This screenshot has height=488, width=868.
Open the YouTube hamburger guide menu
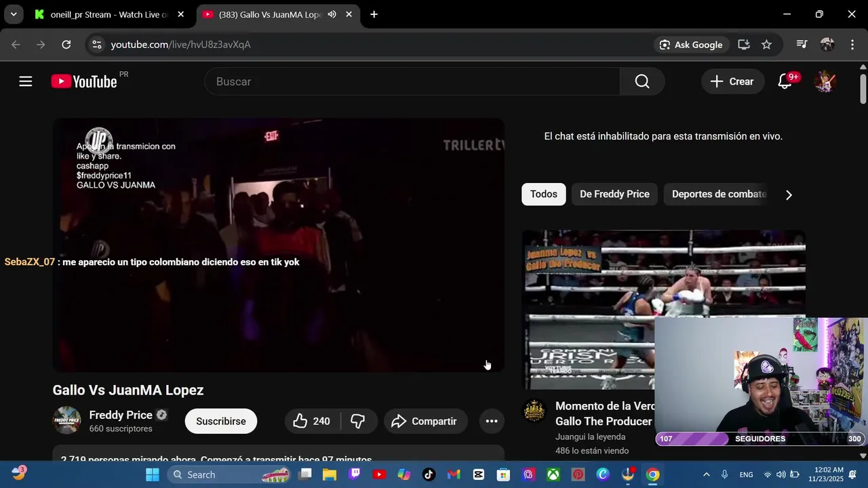[x=26, y=81]
